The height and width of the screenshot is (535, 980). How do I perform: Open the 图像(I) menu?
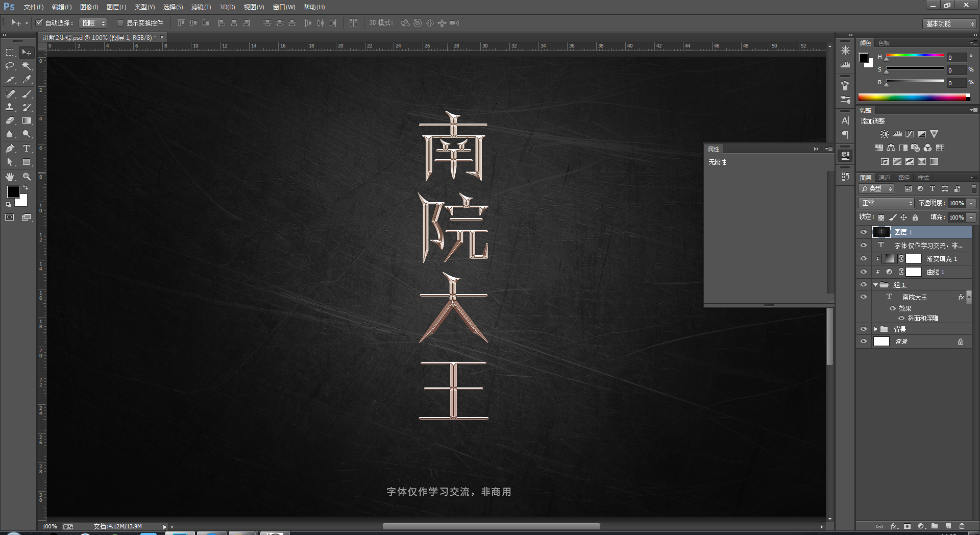coord(89,7)
